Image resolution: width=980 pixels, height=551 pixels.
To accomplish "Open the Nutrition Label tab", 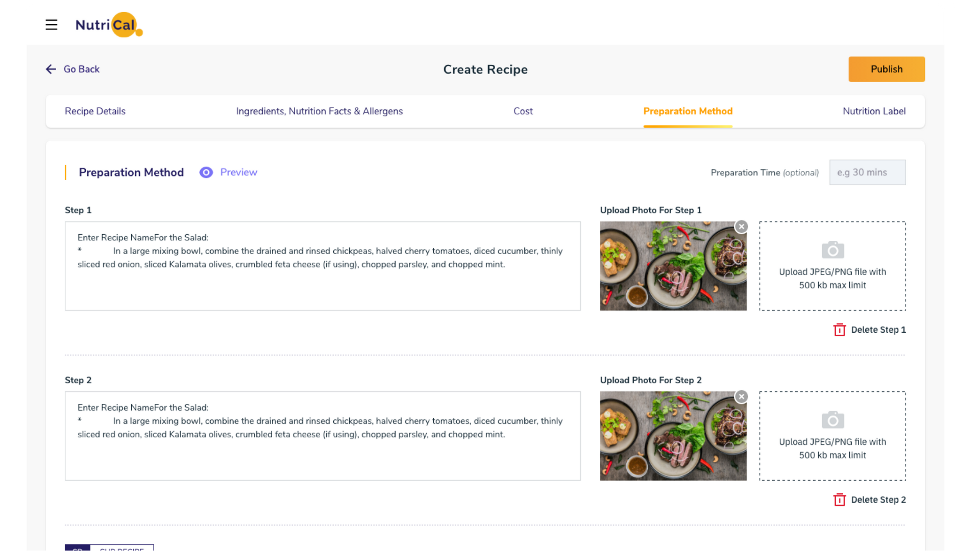I will 874,111.
